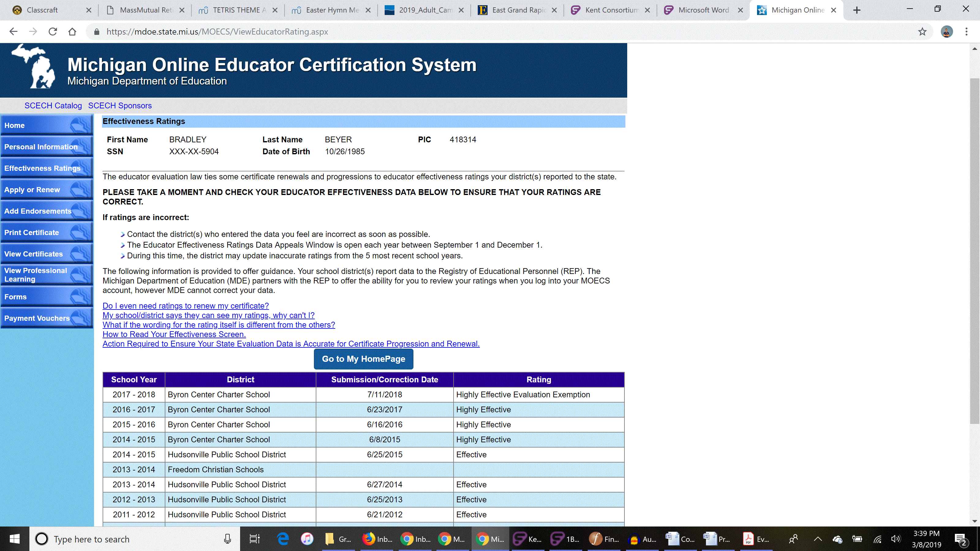Show hidden system tray icons chevron

(x=818, y=539)
